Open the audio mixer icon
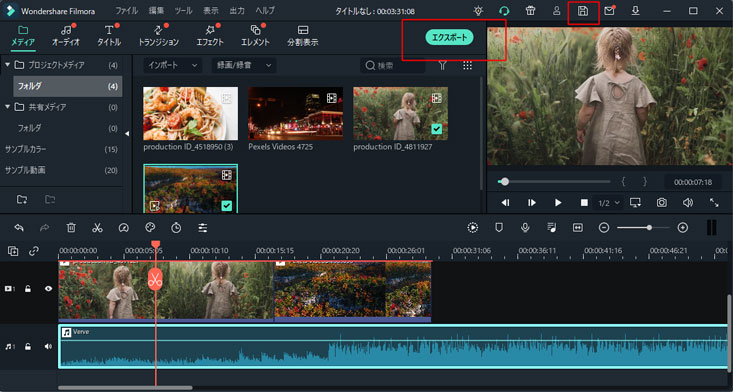Viewport: 733px width, 392px height. (x=552, y=228)
